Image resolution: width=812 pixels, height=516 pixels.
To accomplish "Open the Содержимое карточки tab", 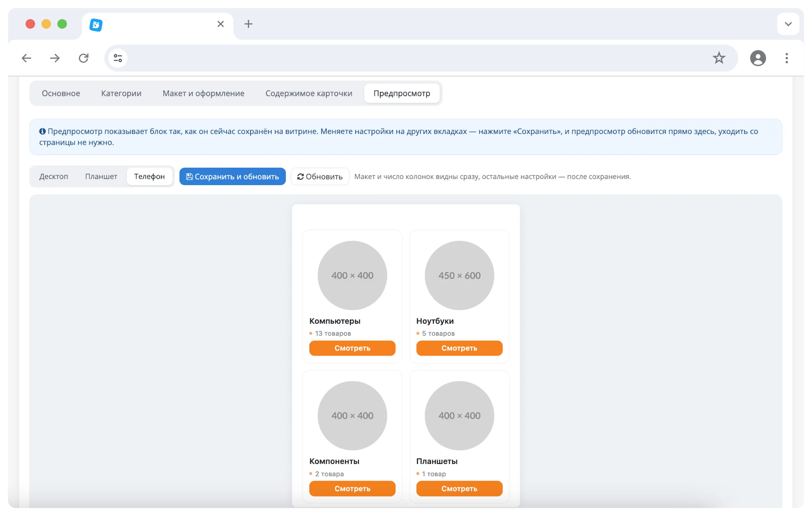I will pos(309,93).
